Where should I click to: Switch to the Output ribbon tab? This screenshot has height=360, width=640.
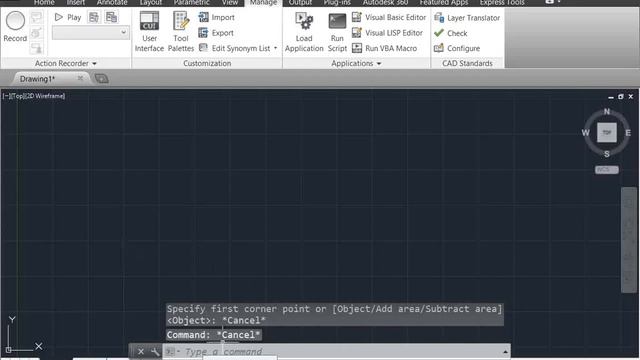300,2
